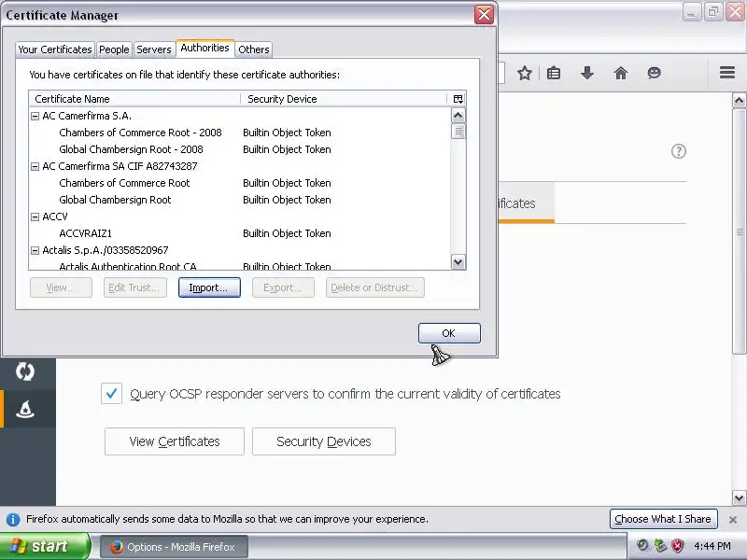Screen dimensions: 747x560
Task: Click the green network tray icon
Action: pyautogui.click(x=660, y=546)
